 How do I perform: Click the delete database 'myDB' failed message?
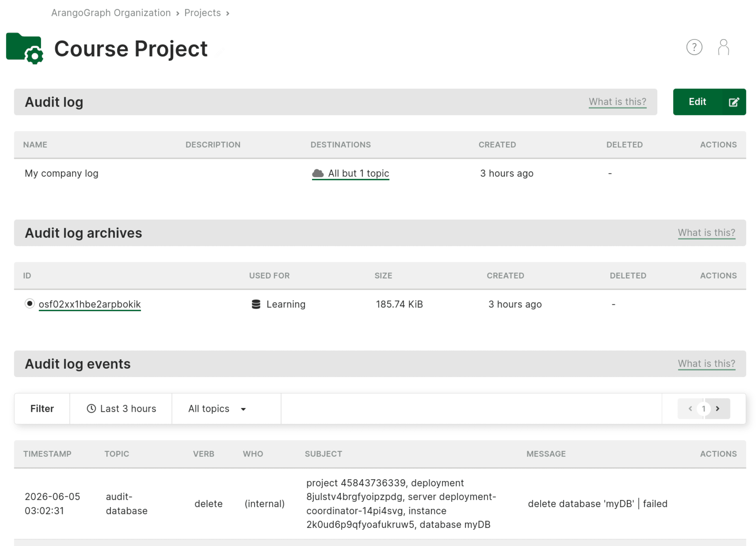pos(598,504)
